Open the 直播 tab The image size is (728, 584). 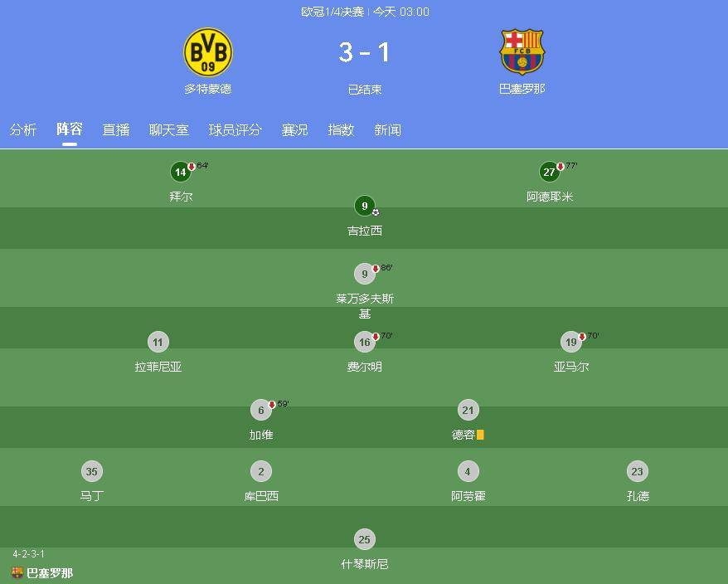click(115, 129)
